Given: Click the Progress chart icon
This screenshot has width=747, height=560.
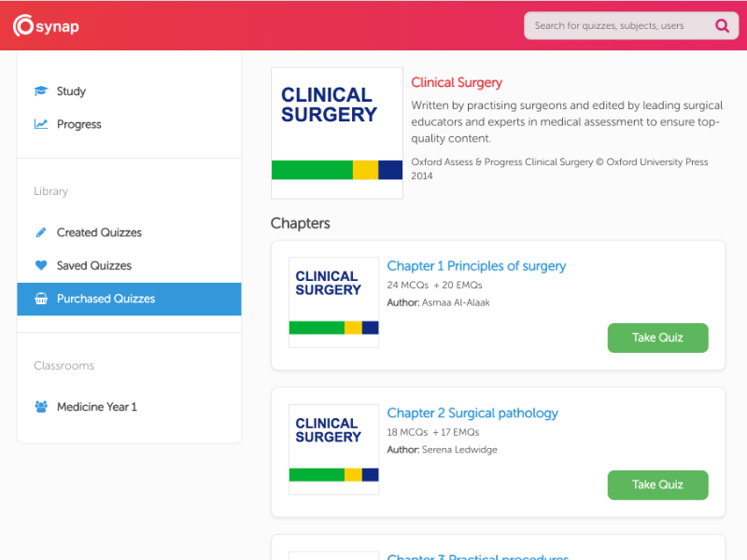Looking at the screenshot, I should tap(41, 124).
